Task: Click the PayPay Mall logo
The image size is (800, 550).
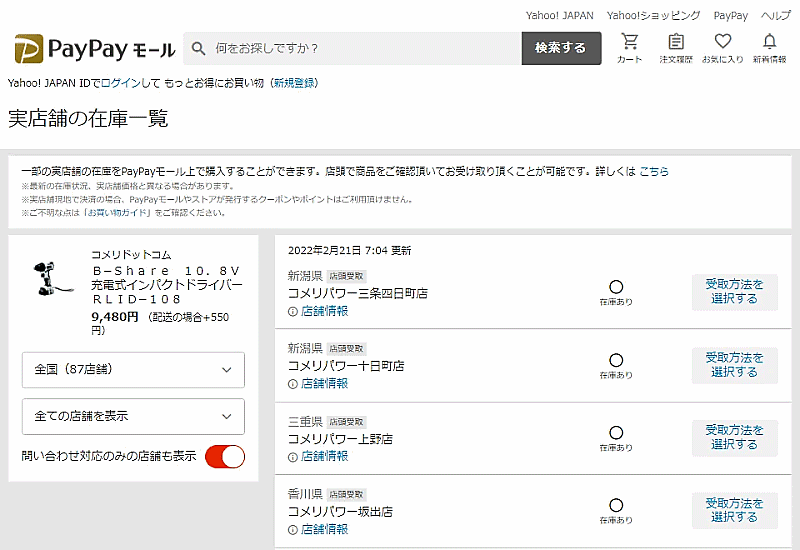Action: pyautogui.click(x=95, y=49)
